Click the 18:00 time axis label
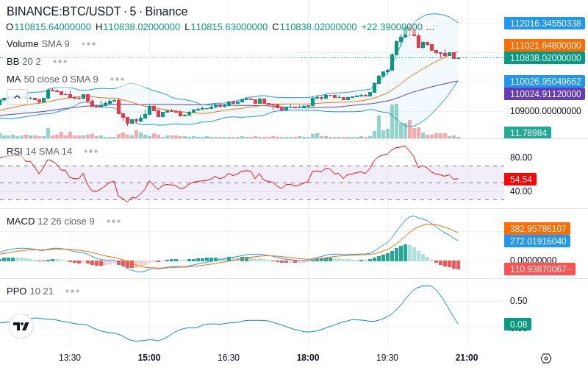This screenshot has height=368, width=588. pyautogui.click(x=308, y=358)
